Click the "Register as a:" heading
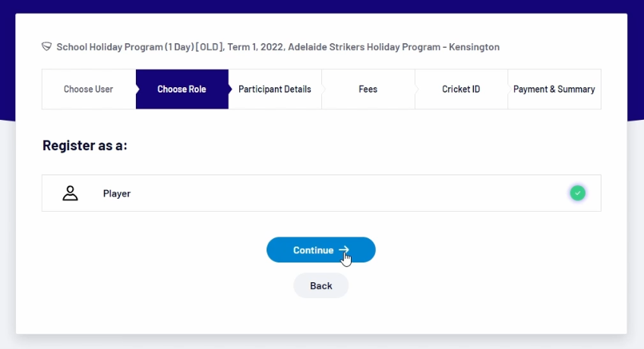This screenshot has width=644, height=349. 85,145
